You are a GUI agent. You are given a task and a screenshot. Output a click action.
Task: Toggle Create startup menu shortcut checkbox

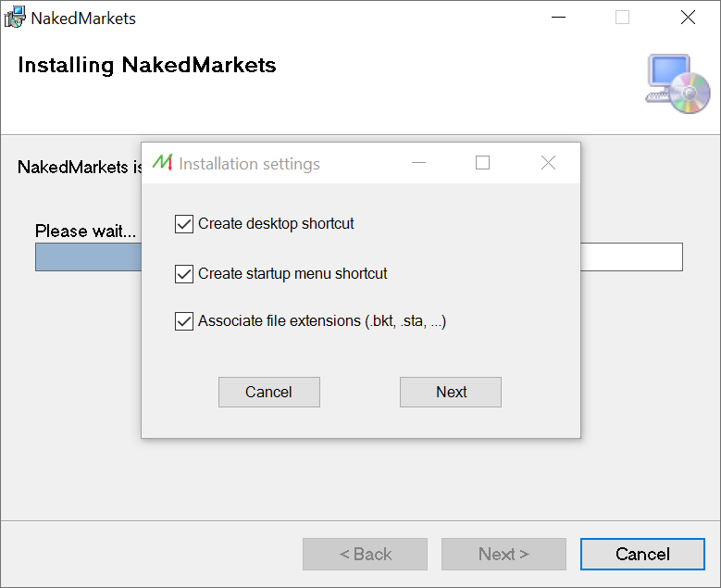[184, 274]
